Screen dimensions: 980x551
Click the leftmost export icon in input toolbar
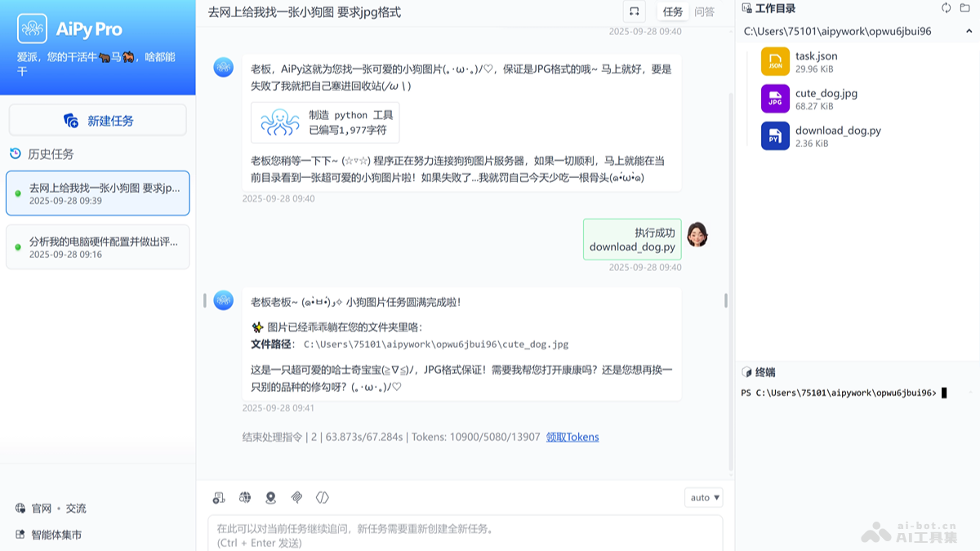[x=218, y=497]
